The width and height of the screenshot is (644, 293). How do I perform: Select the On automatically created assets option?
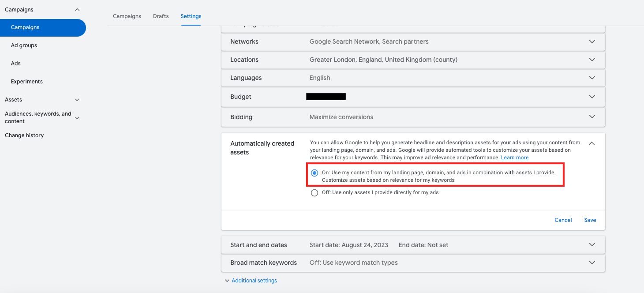(x=315, y=173)
